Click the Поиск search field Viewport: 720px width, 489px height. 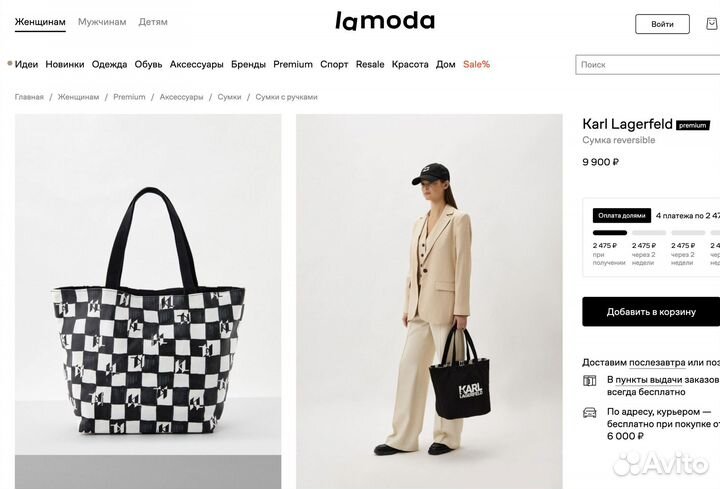click(x=647, y=65)
